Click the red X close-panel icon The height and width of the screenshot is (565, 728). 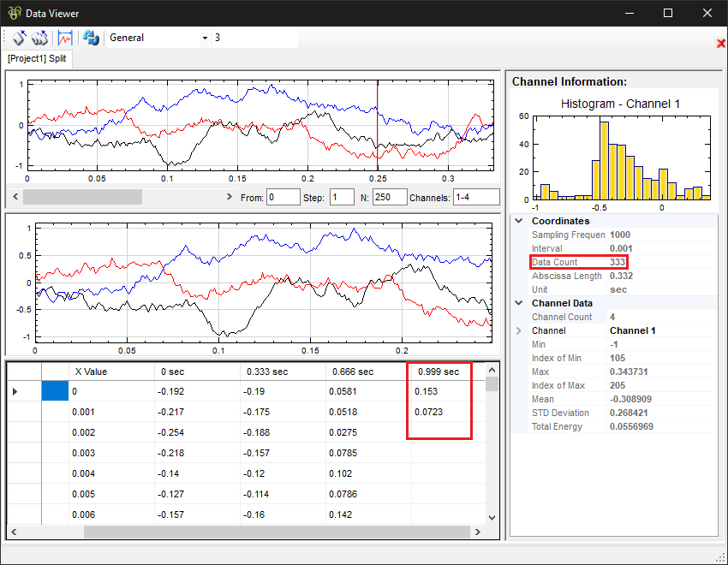720,43
